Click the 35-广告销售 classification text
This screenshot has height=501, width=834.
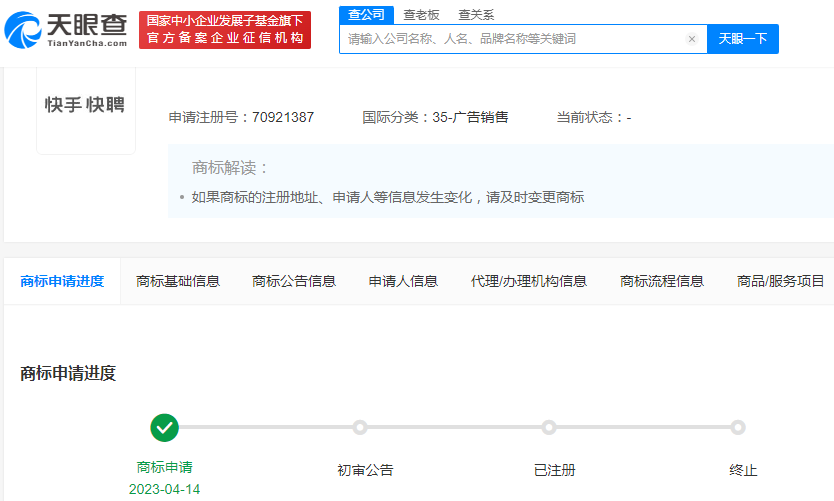coord(470,117)
